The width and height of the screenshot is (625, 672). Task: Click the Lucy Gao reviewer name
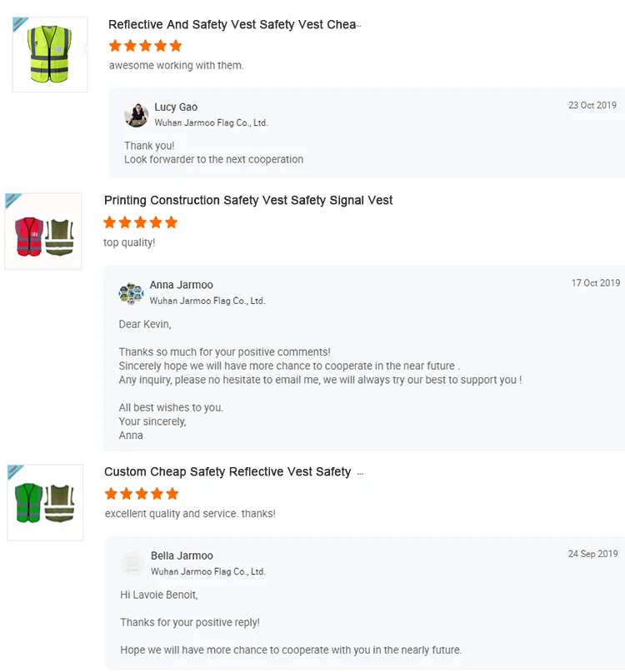[x=176, y=107]
